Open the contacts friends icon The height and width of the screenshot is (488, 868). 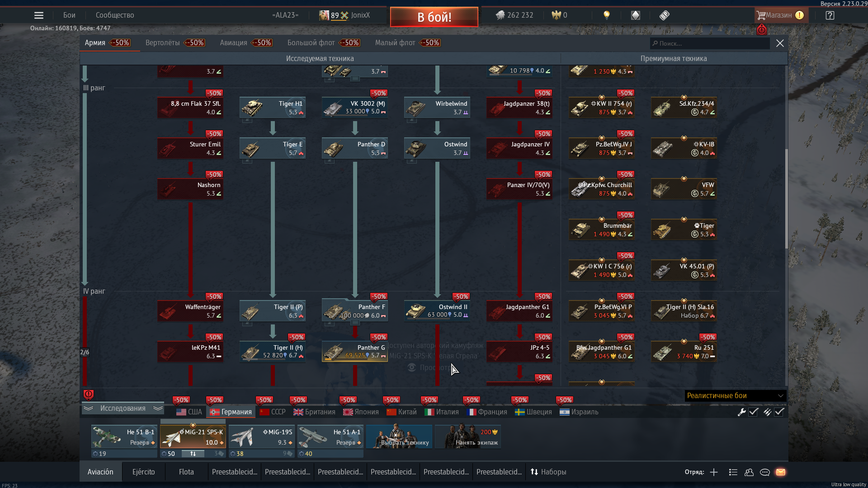(749, 472)
